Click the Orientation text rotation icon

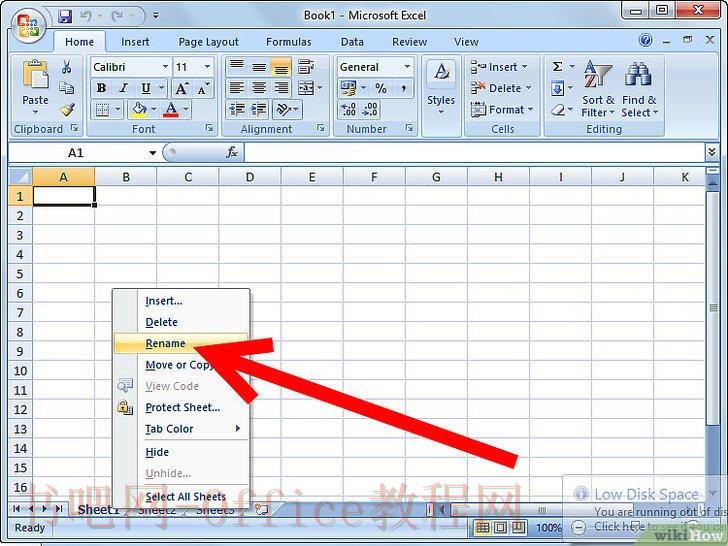tap(283, 110)
